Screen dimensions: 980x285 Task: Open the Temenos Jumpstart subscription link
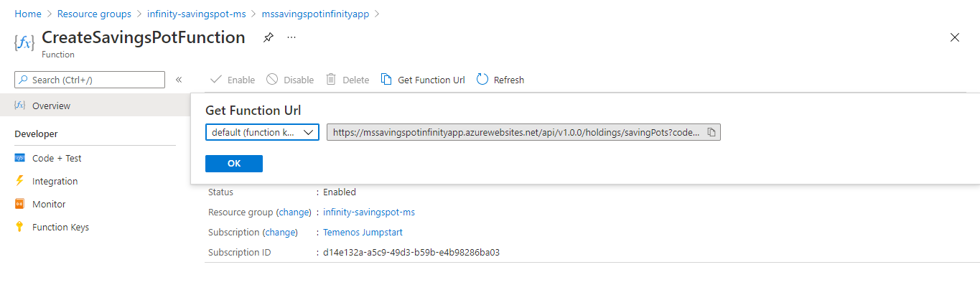[x=363, y=233]
